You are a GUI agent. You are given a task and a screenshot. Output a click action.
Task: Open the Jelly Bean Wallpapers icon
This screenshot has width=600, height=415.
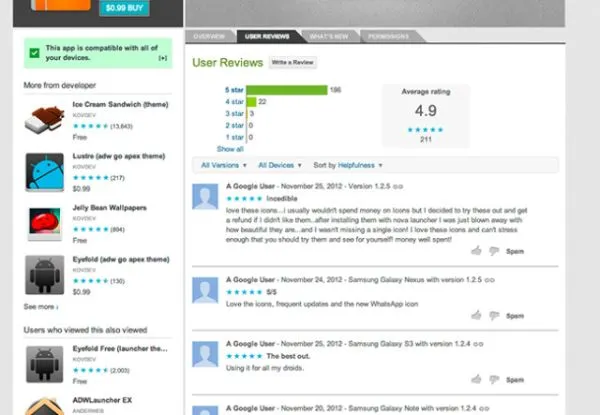[45, 223]
